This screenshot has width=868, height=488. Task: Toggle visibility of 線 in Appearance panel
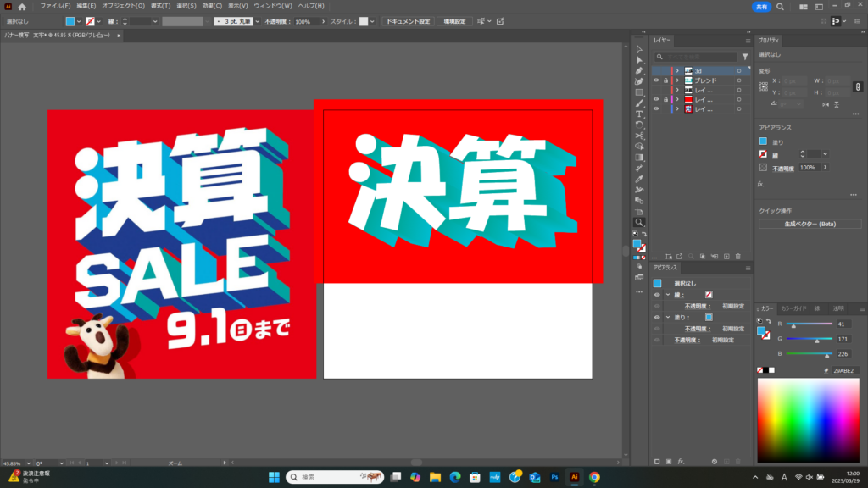(x=656, y=294)
